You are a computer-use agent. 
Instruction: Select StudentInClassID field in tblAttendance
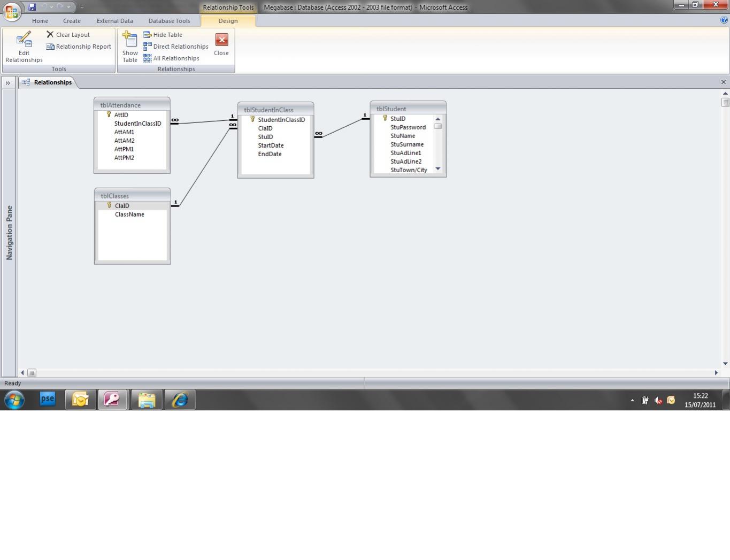pos(137,124)
